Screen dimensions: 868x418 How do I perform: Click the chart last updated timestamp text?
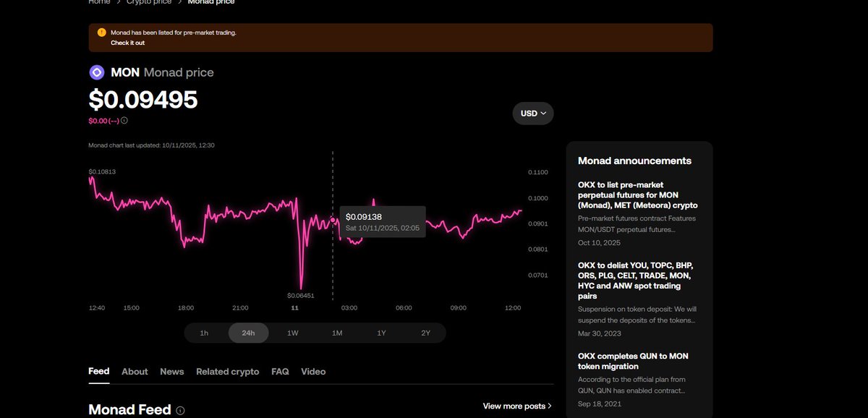pyautogui.click(x=151, y=145)
